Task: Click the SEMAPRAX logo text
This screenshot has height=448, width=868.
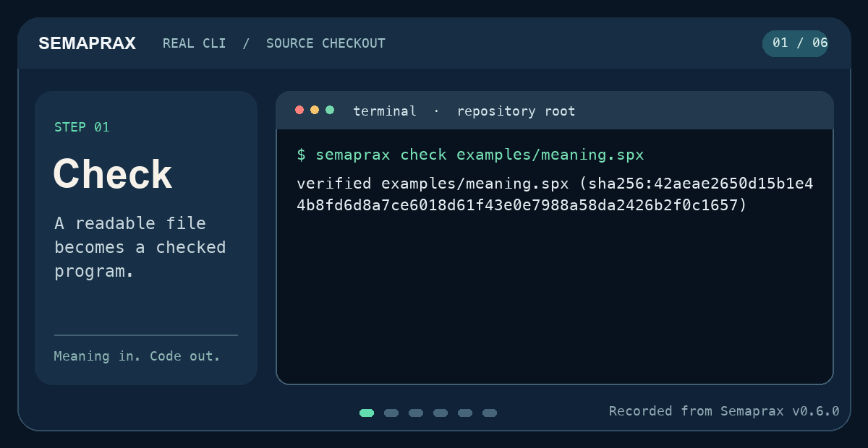Action: 87,43
